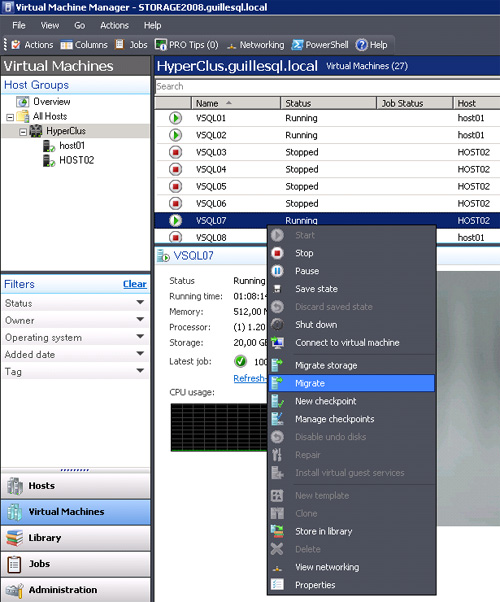Expand the Owner filter dropdown
This screenshot has width=500, height=602.
tap(140, 320)
